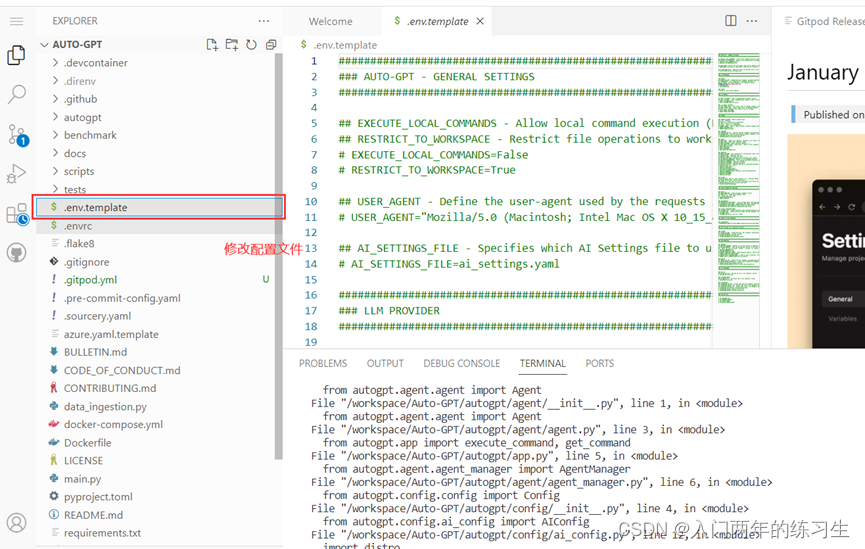Click the editor minimap
Image resolution: width=865 pixels, height=549 pixels.
[739, 178]
